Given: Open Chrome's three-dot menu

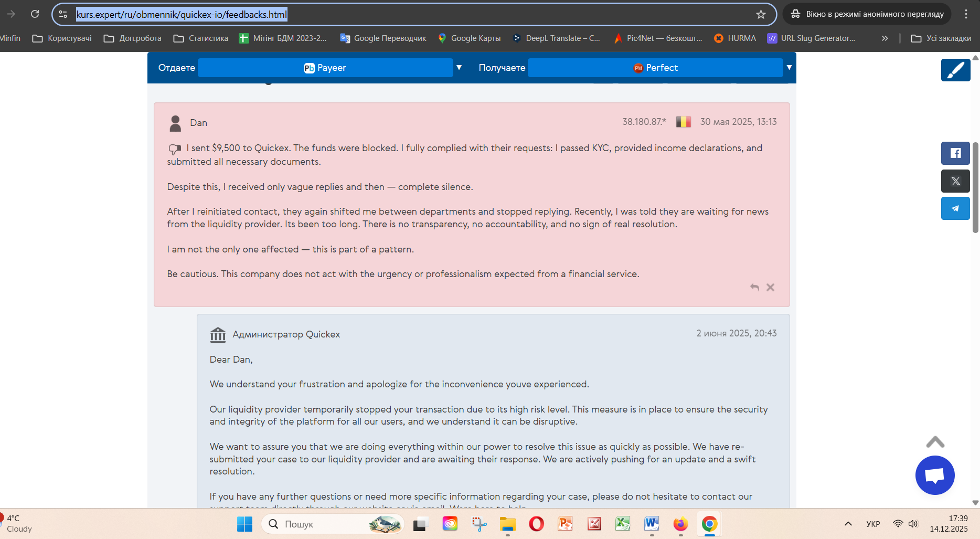Looking at the screenshot, I should pyautogui.click(x=966, y=14).
